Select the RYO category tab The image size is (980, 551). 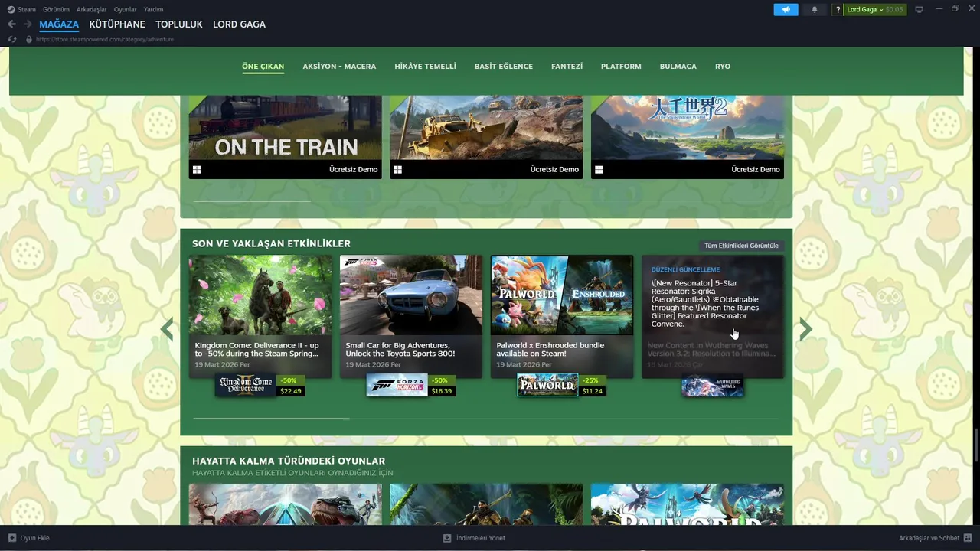pos(723,67)
